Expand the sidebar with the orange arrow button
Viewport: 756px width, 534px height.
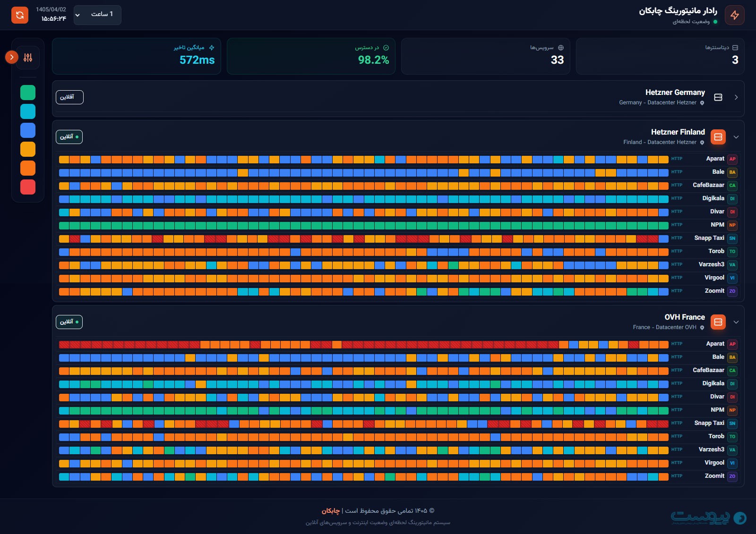click(x=12, y=57)
